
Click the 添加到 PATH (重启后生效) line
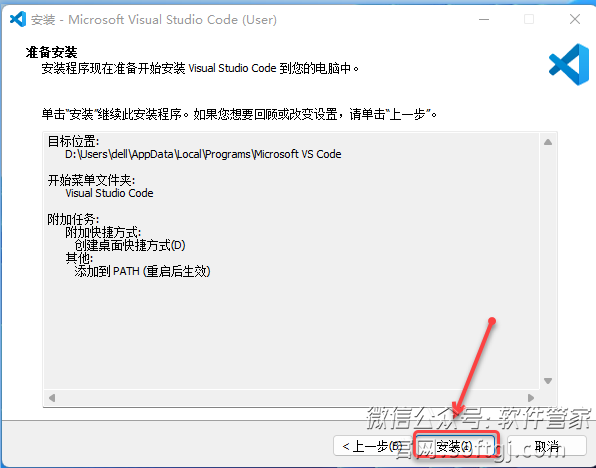tap(142, 271)
